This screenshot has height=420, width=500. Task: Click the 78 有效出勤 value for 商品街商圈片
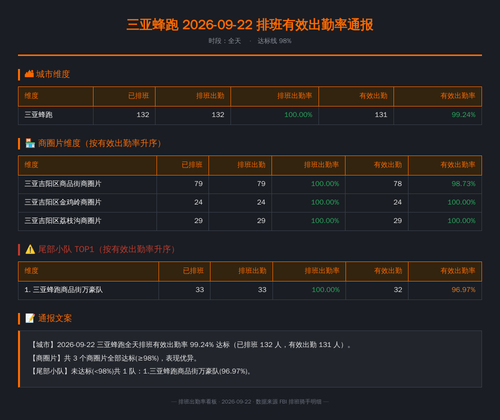click(398, 184)
